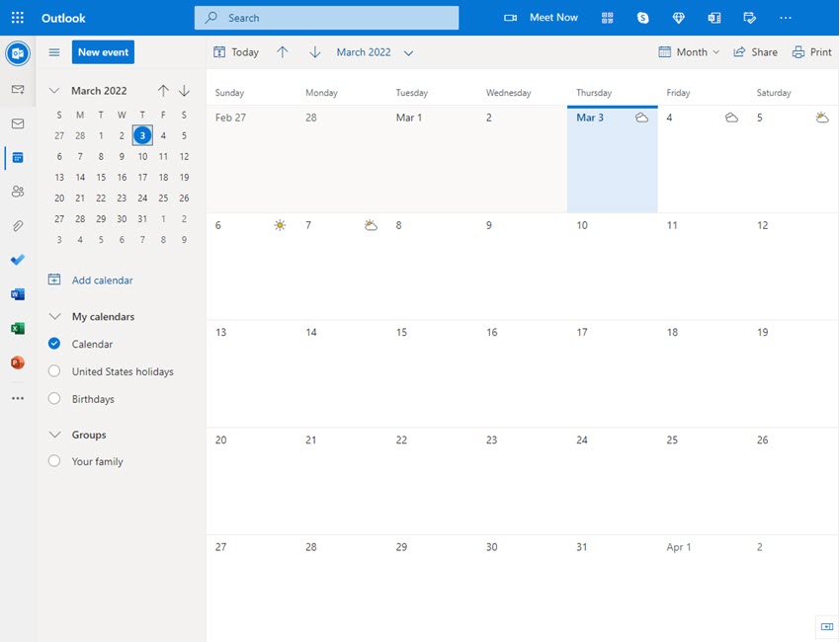The height and width of the screenshot is (642, 840).
Task: Open the app launcher grid
Action: click(16, 17)
